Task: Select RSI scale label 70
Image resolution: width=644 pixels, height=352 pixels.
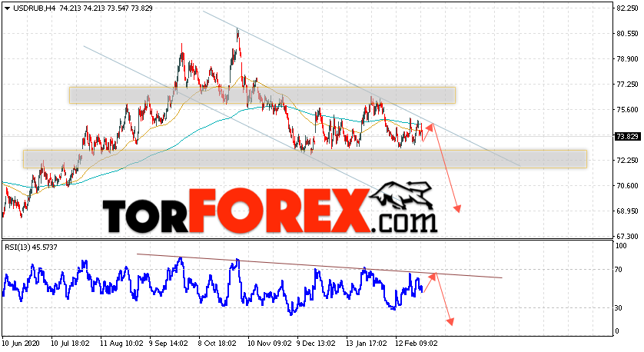Action: 620,270
